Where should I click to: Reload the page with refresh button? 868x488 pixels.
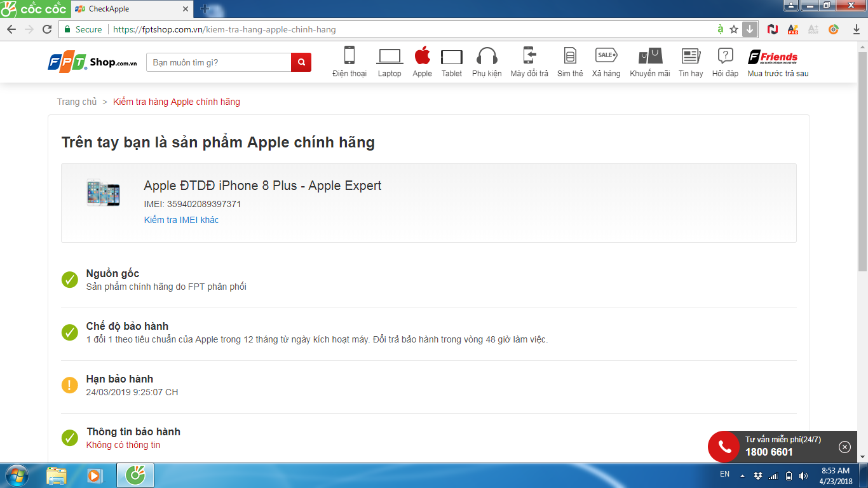click(x=47, y=29)
